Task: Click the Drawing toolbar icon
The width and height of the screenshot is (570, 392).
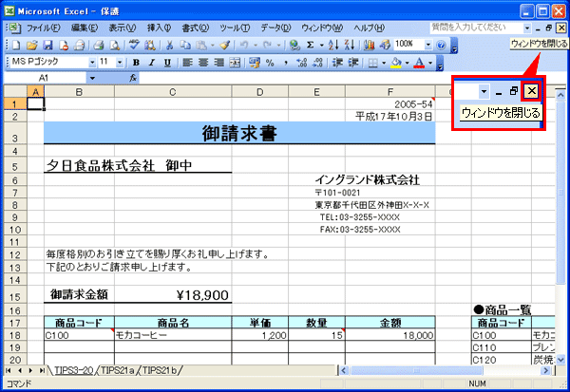Action: pyautogui.click(x=385, y=45)
